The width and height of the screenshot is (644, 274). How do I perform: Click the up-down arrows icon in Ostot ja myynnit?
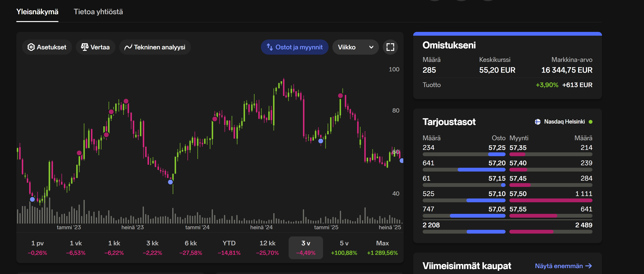tap(269, 47)
